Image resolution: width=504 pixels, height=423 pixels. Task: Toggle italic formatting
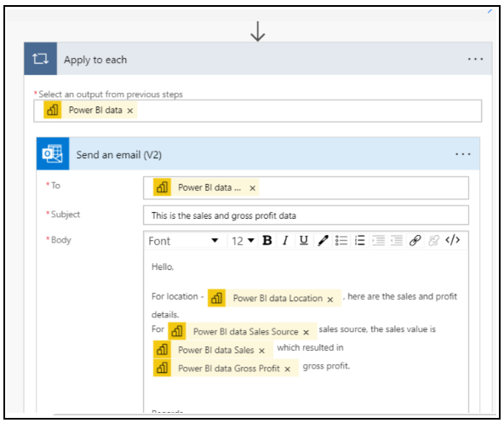click(285, 240)
